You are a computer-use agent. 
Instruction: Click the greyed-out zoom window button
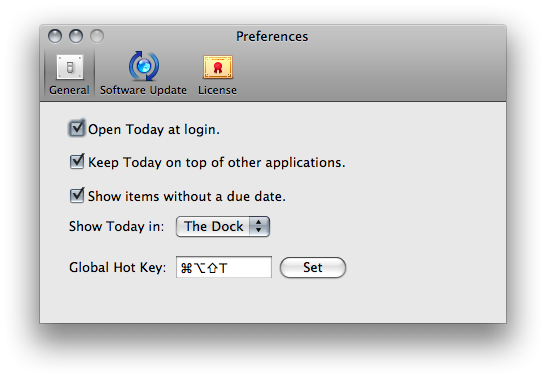97,36
